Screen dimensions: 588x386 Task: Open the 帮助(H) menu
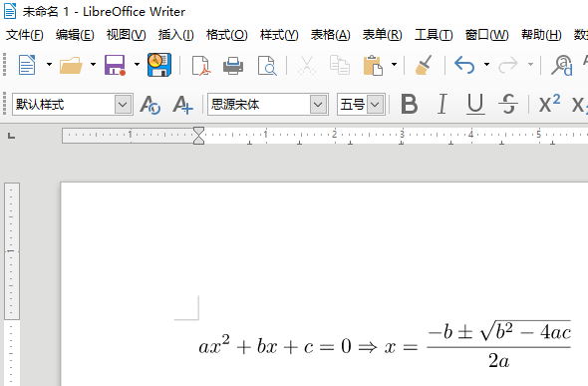tap(541, 35)
